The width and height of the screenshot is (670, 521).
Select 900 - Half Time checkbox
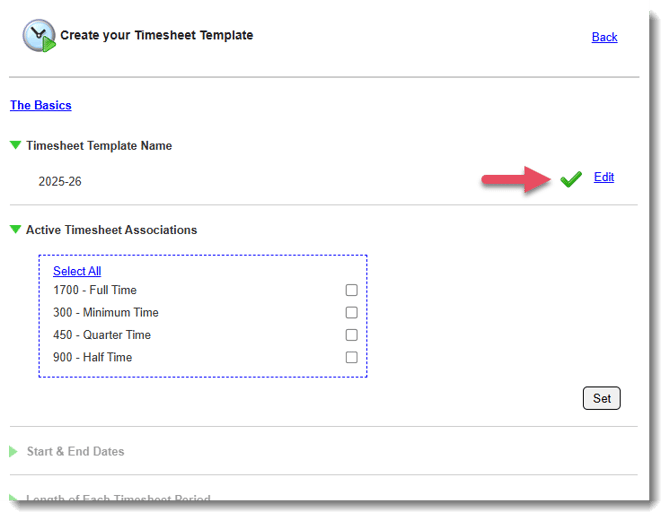click(x=351, y=357)
